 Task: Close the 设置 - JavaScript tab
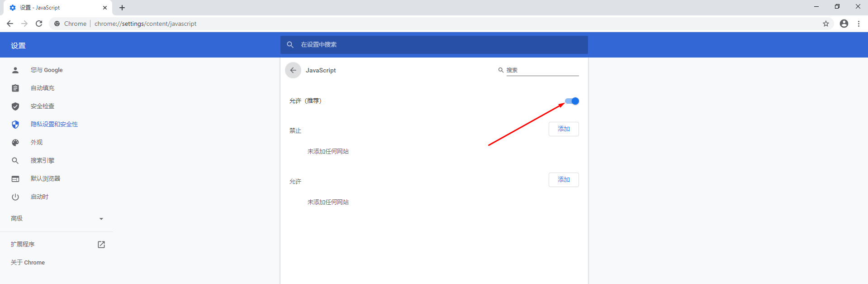point(105,8)
